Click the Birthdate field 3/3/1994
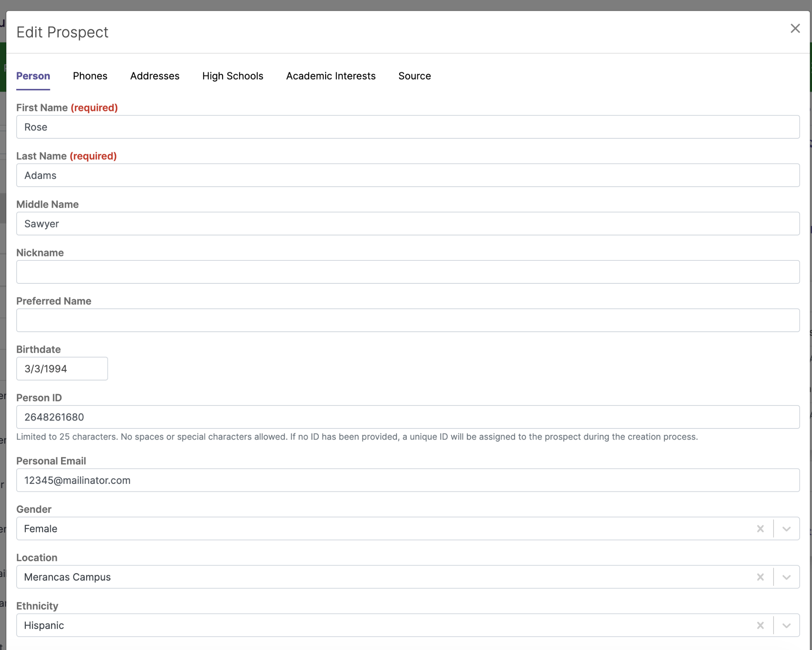 point(62,369)
